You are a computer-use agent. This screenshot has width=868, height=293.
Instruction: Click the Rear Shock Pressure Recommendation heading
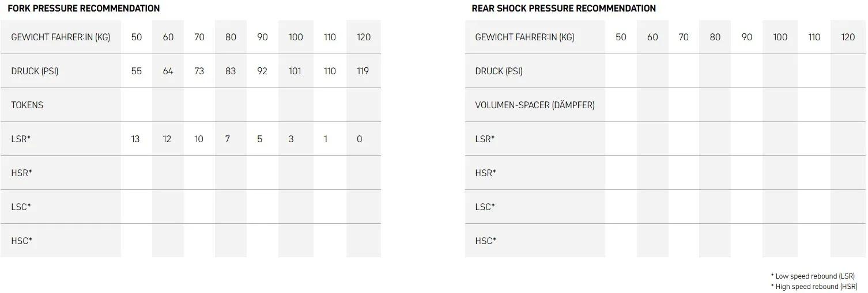click(564, 9)
